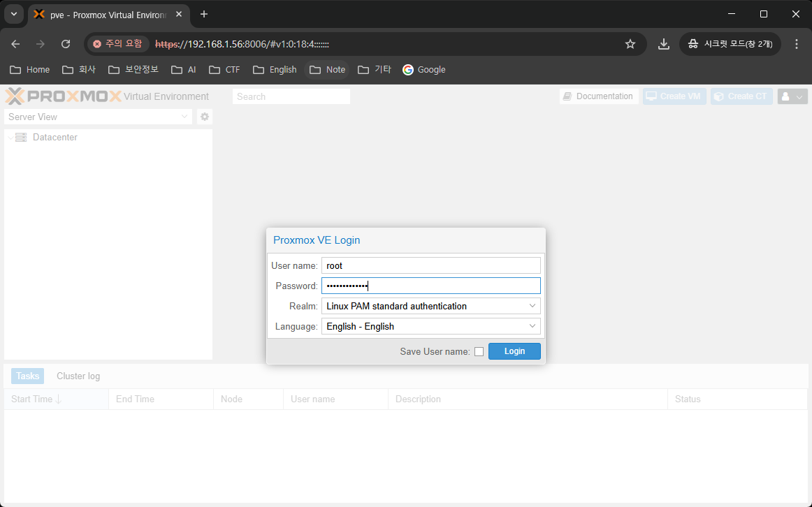Open the user menu dropdown in header

(x=792, y=96)
